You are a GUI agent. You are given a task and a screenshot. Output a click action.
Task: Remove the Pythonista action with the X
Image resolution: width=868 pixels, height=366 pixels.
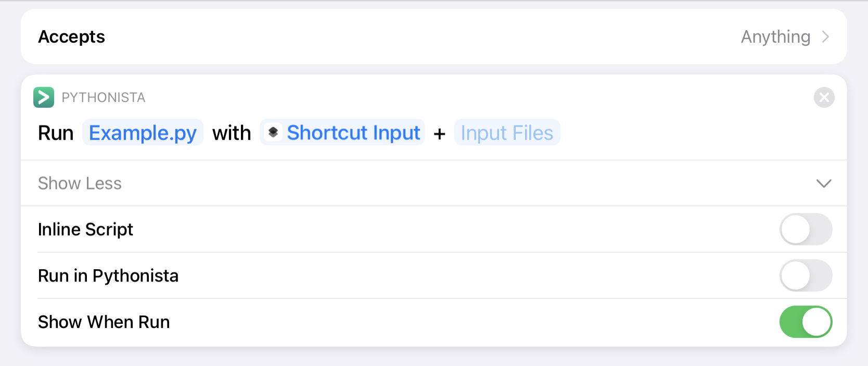824,97
